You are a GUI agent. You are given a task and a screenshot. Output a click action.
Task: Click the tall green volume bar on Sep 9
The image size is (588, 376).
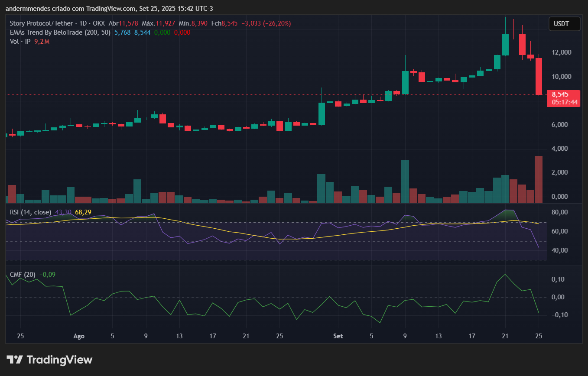click(x=405, y=182)
